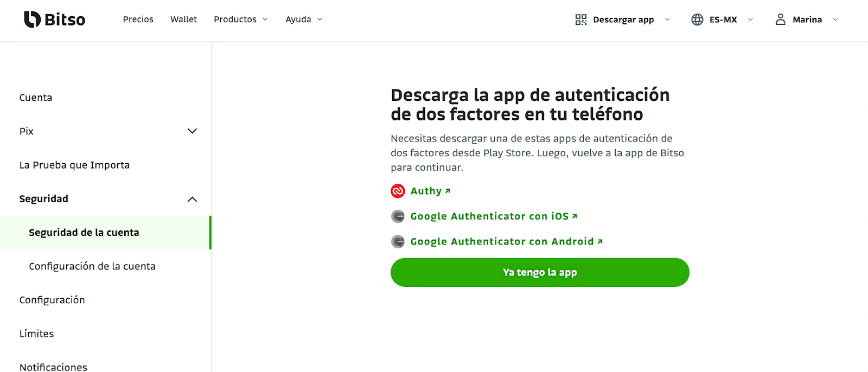Open the Marina account dropdown chevron
Viewport: 868px width, 372px height.
pos(835,20)
